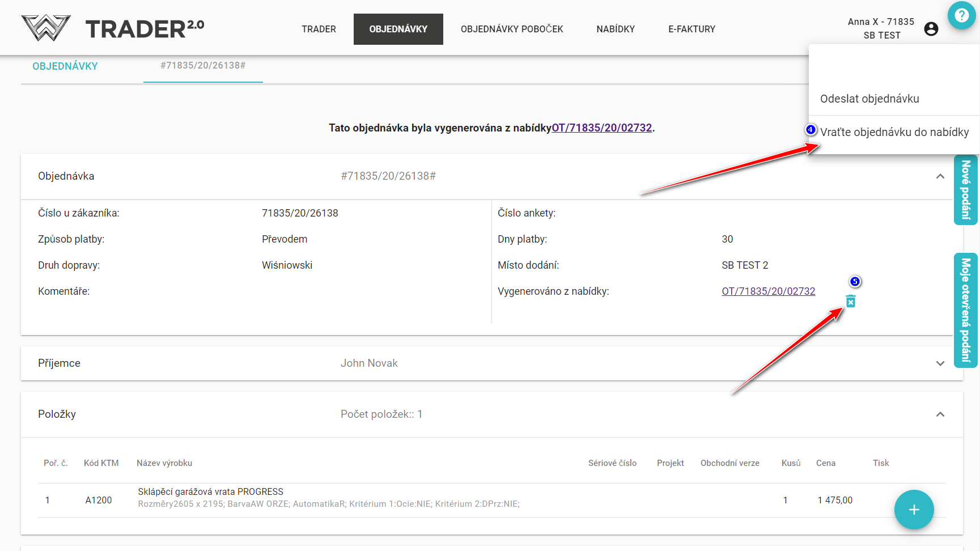Switch to the OBJEDNÁVKY list tab
Screen dimensions: 980x551
65,66
